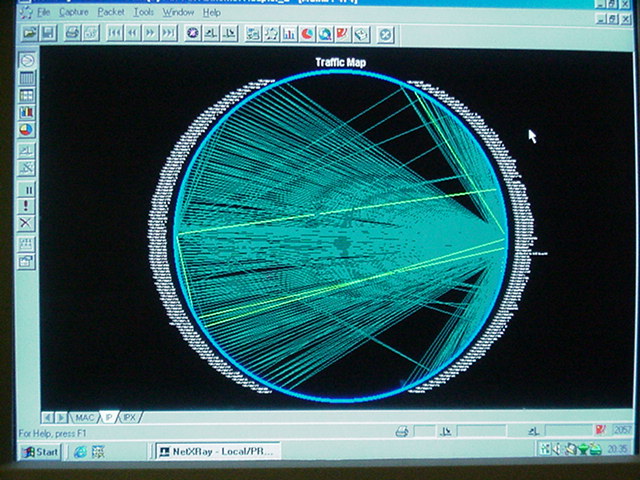Open the Window menu
Screen dimensions: 640x480
(x=178, y=13)
